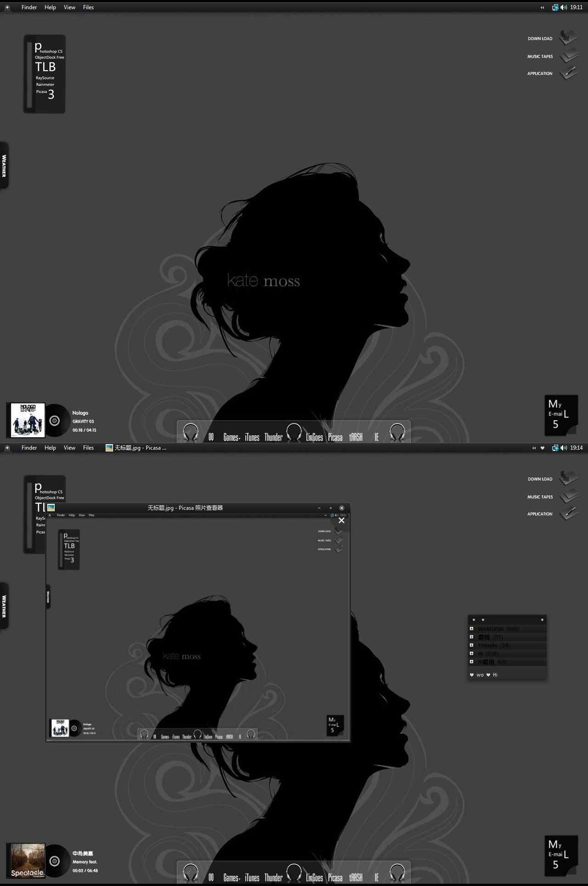Image resolution: width=588 pixels, height=886 pixels.
Task: Click the plus button in Picasa viewer titlebar
Action: [330, 508]
